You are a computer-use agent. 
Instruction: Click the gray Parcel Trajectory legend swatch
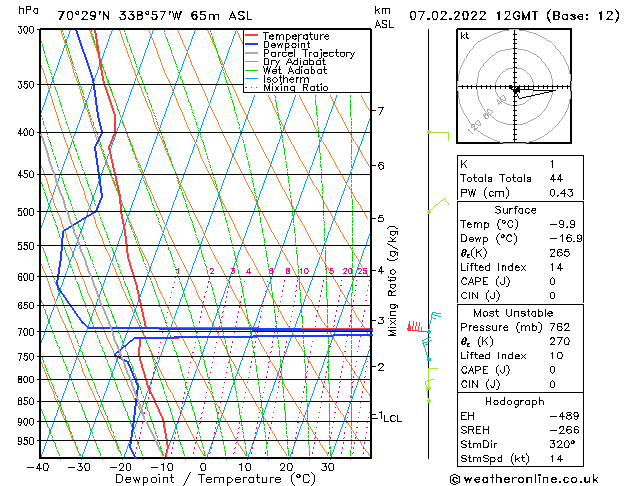tap(252, 53)
